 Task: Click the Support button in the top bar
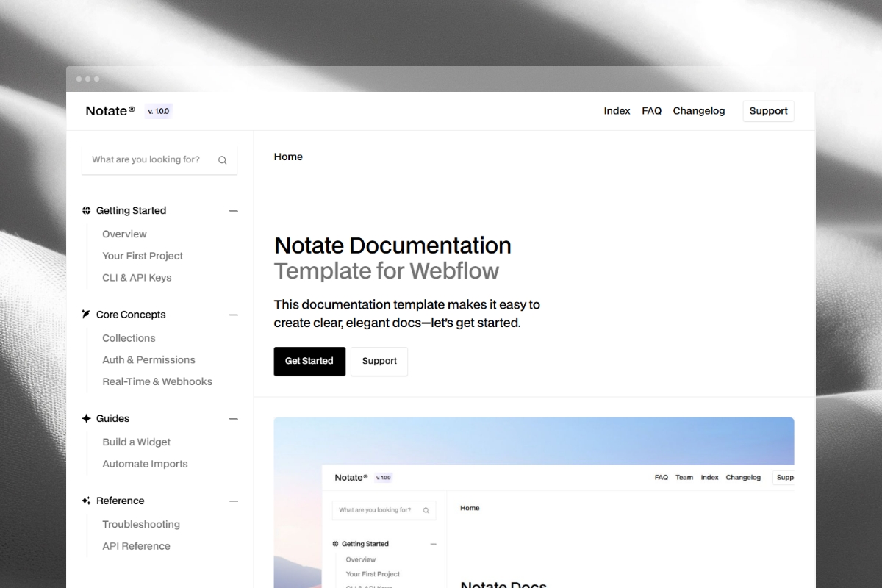768,110
